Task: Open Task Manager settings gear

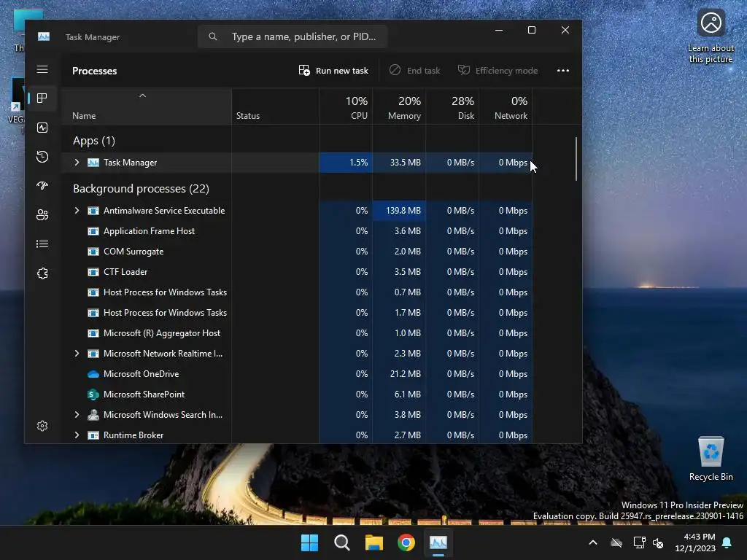Action: point(42,426)
